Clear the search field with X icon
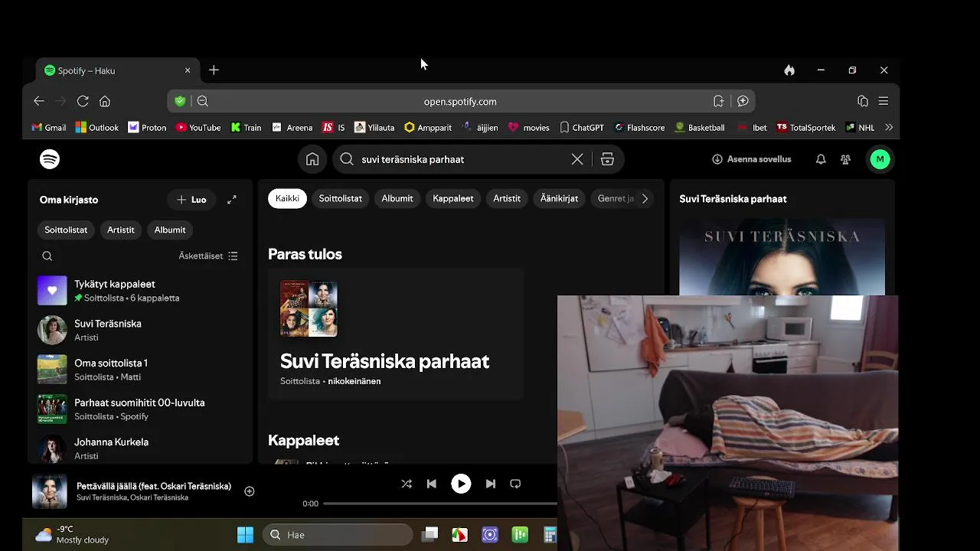This screenshot has width=980, height=551. coord(577,159)
